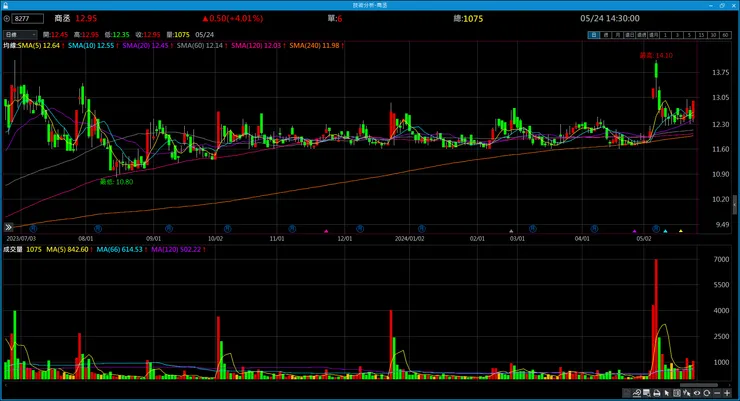Click the timestamp 05/24 14:30:00
Screen dimensions: 740x401
point(610,19)
